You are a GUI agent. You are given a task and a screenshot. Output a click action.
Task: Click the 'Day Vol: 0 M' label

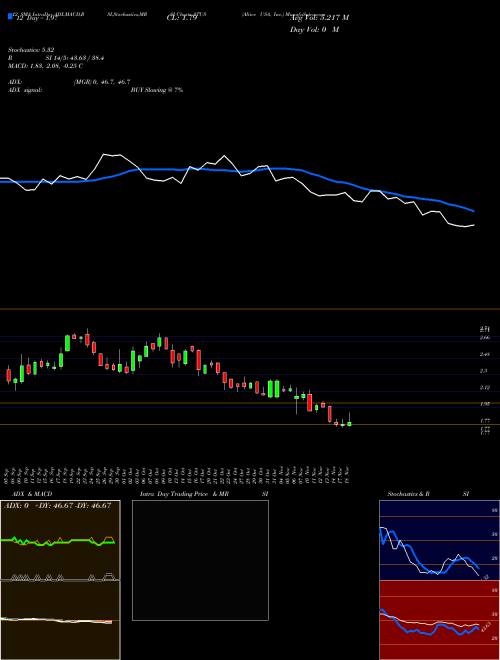pos(314,30)
